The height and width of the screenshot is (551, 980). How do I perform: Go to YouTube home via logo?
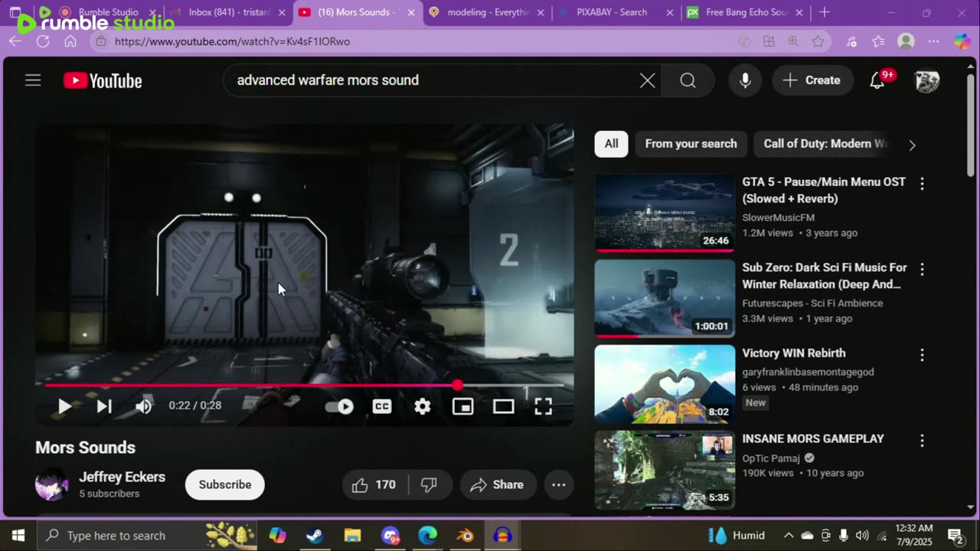pos(103,80)
